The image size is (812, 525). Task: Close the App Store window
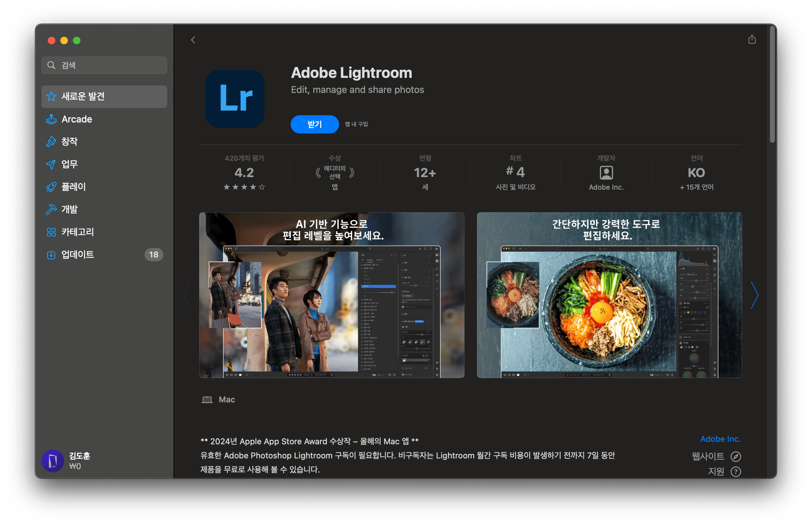click(52, 41)
